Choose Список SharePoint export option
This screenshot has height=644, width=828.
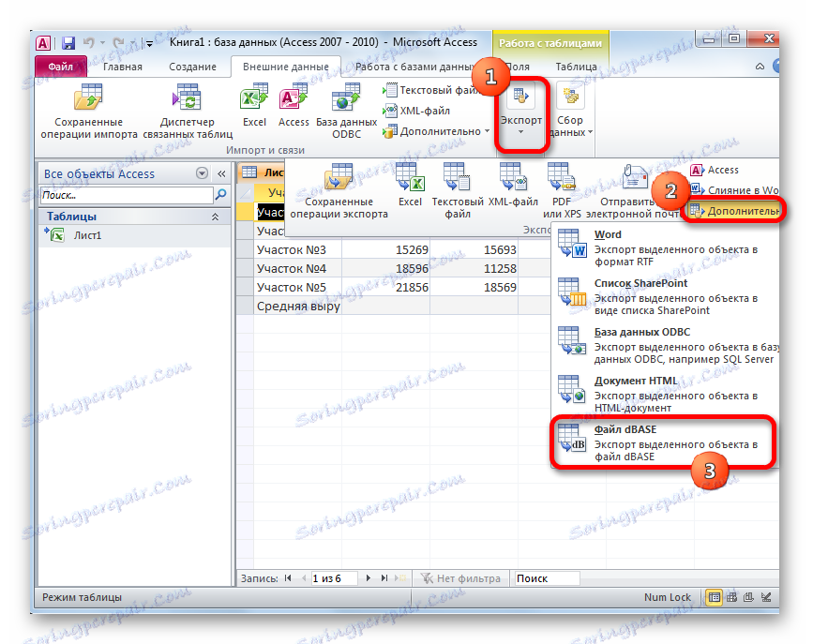[666, 296]
